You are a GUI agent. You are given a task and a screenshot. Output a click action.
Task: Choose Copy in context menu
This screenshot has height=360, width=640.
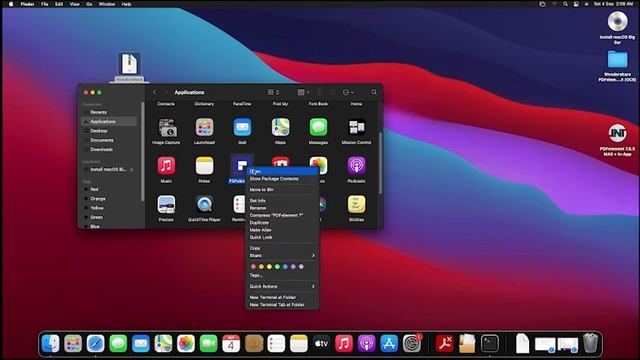(282, 248)
